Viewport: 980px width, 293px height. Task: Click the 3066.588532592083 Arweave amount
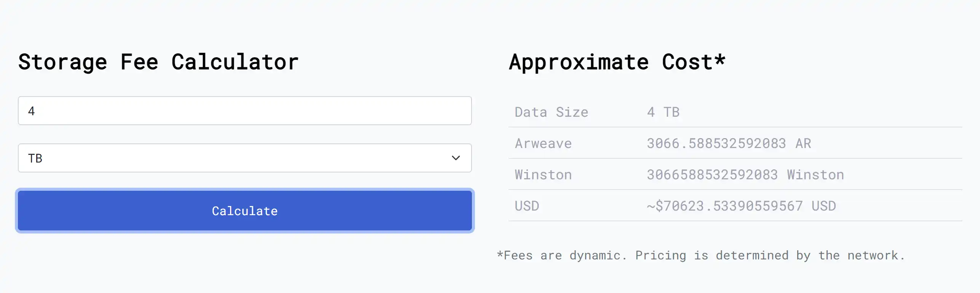pyautogui.click(x=716, y=143)
